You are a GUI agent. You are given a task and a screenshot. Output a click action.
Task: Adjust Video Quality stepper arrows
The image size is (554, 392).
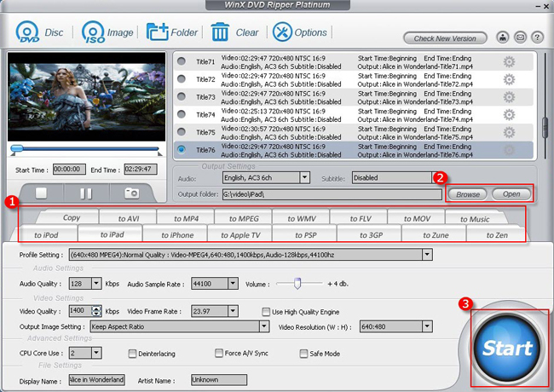click(x=96, y=311)
